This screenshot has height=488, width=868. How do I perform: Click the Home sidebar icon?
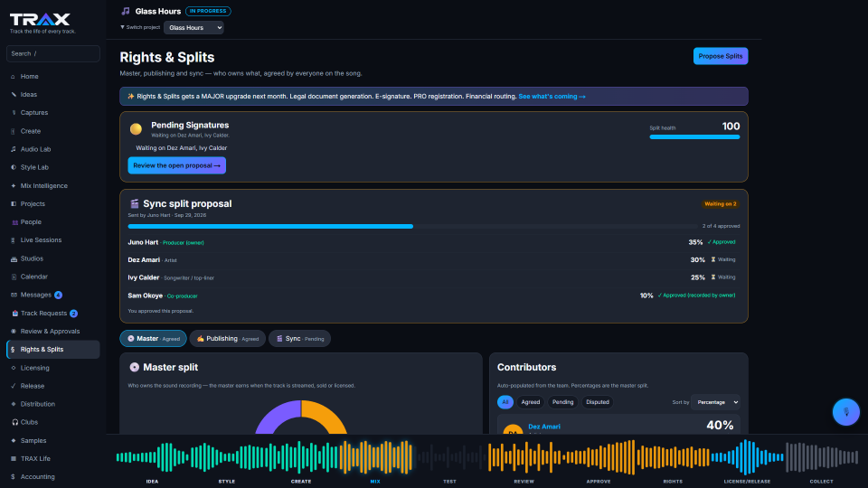pyautogui.click(x=14, y=76)
